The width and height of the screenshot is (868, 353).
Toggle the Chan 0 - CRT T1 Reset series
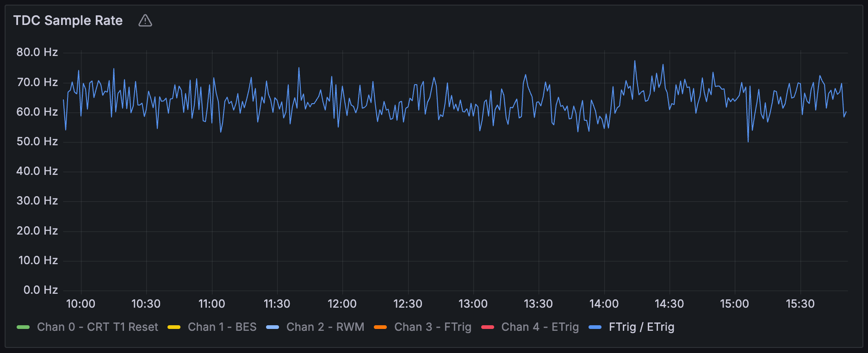[x=97, y=327]
